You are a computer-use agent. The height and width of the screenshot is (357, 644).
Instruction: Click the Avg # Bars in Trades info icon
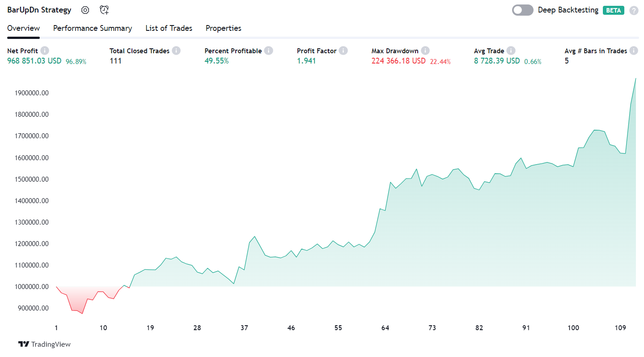634,51
